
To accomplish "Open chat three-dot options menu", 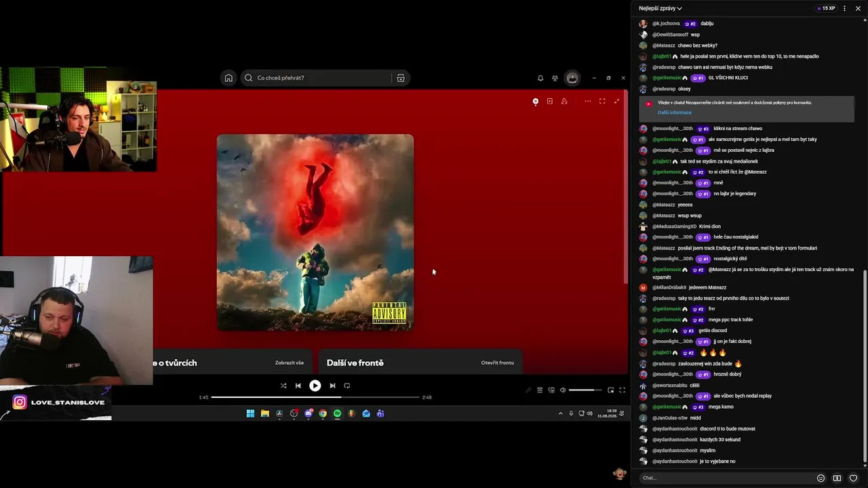I will tap(844, 8).
